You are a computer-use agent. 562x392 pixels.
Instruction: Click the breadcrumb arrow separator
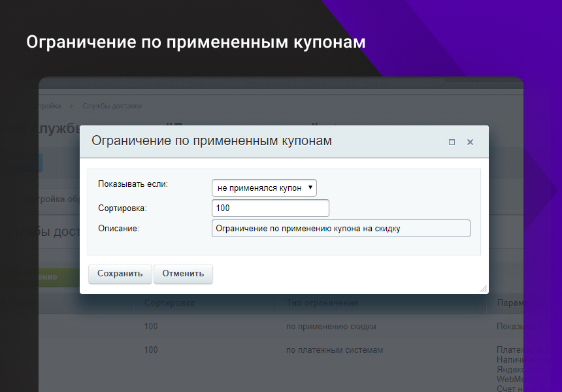coord(71,106)
